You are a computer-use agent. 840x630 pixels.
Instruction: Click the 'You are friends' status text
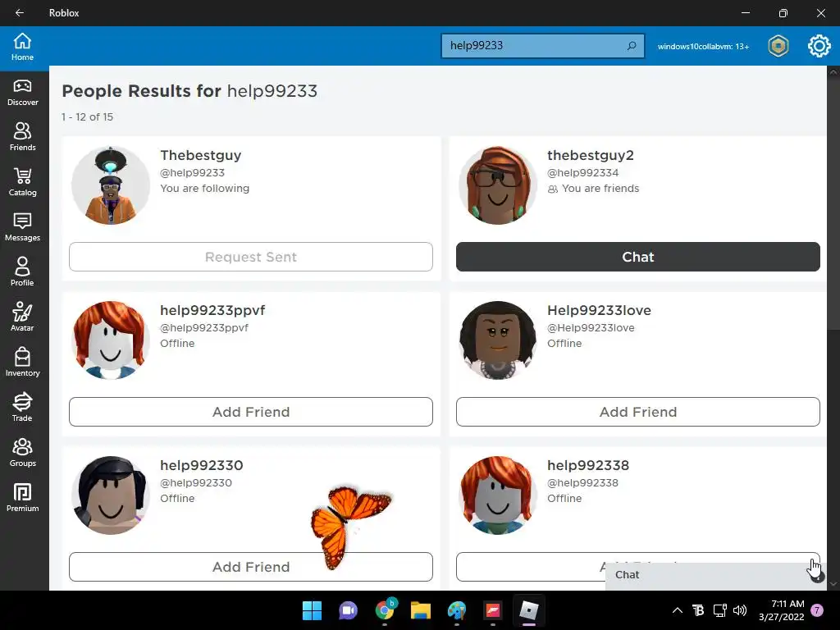600,188
